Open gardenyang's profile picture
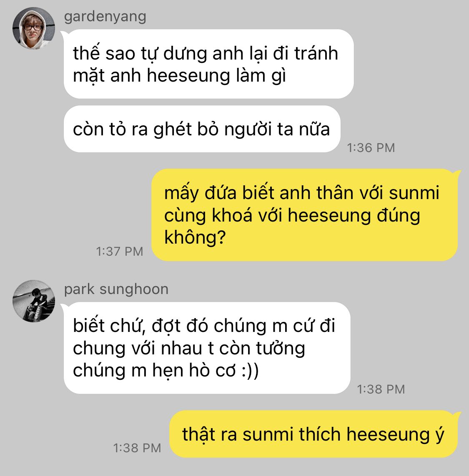The width and height of the screenshot is (469, 476). click(x=34, y=28)
